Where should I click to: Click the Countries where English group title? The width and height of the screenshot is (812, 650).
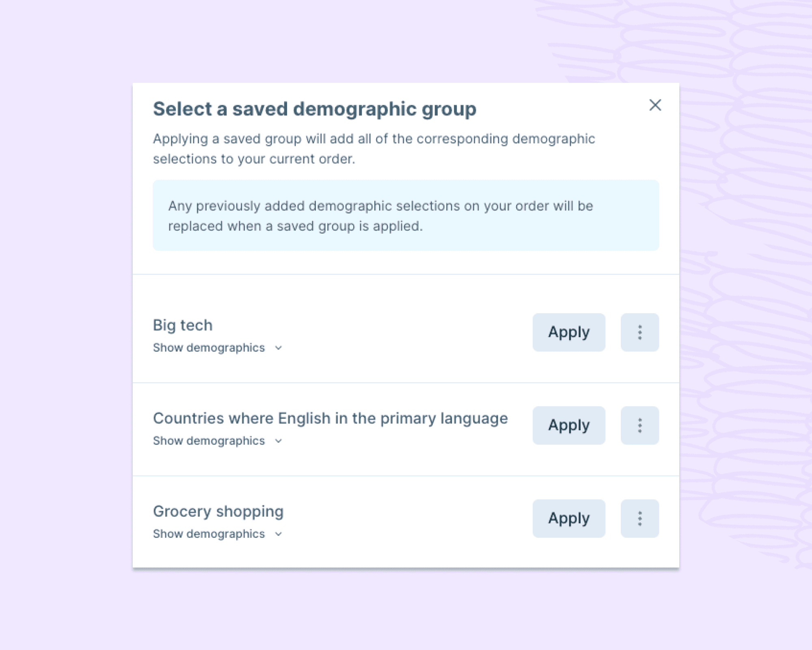click(x=330, y=418)
